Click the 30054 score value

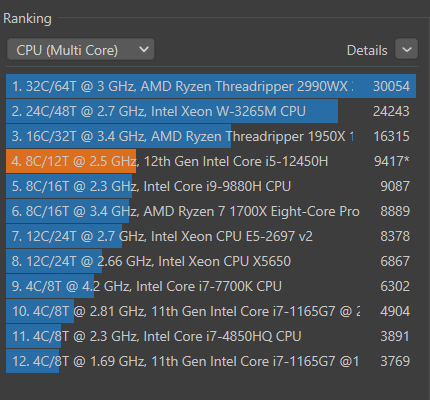(391, 86)
